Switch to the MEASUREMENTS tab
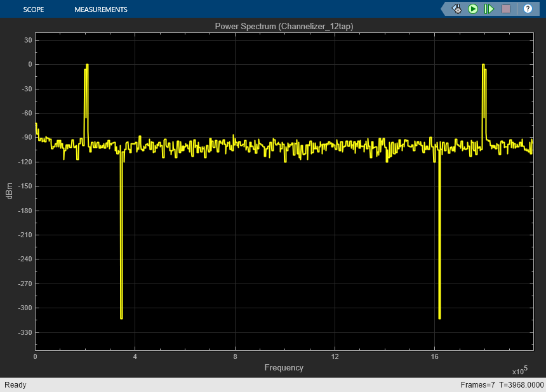The width and height of the screenshot is (546, 392). (x=101, y=10)
